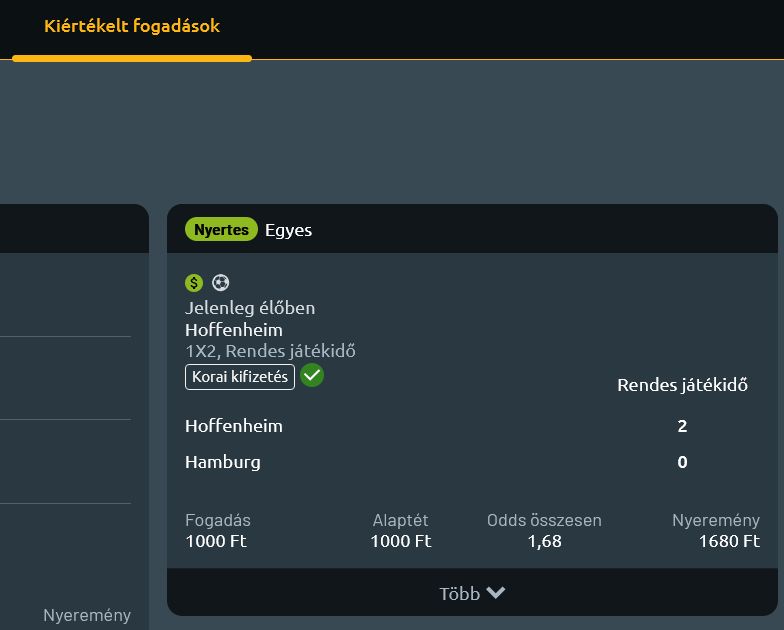
Task: Click the 1680 Ft winnings amount
Action: click(x=729, y=541)
